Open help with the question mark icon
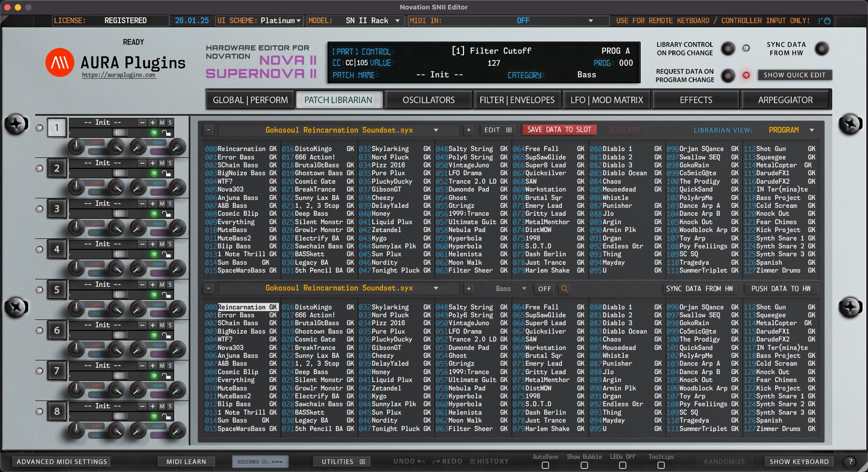 click(850, 461)
